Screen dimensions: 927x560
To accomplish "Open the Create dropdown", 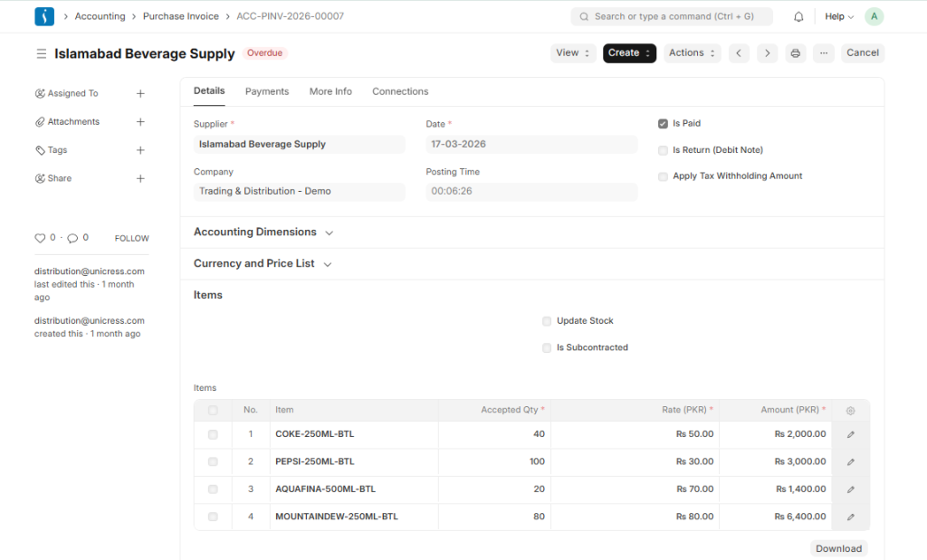I will click(629, 53).
